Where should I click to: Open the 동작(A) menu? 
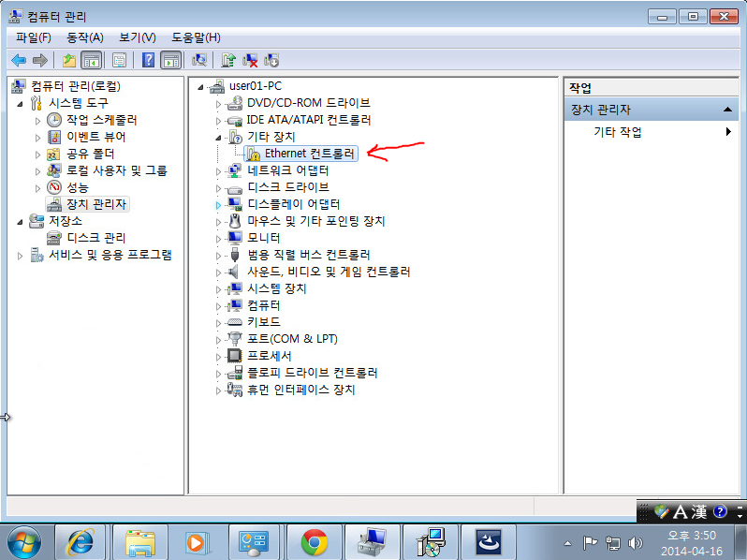coord(85,37)
